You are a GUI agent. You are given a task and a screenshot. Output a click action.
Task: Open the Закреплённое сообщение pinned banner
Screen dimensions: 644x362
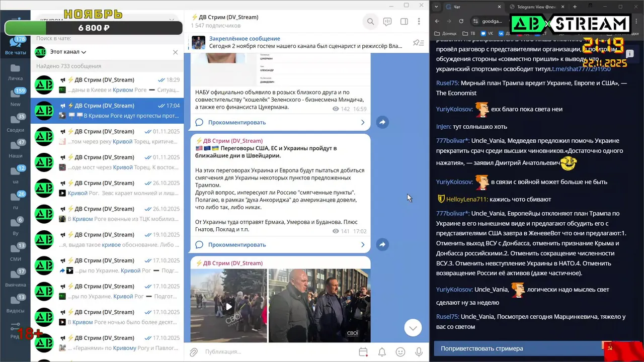pos(297,42)
